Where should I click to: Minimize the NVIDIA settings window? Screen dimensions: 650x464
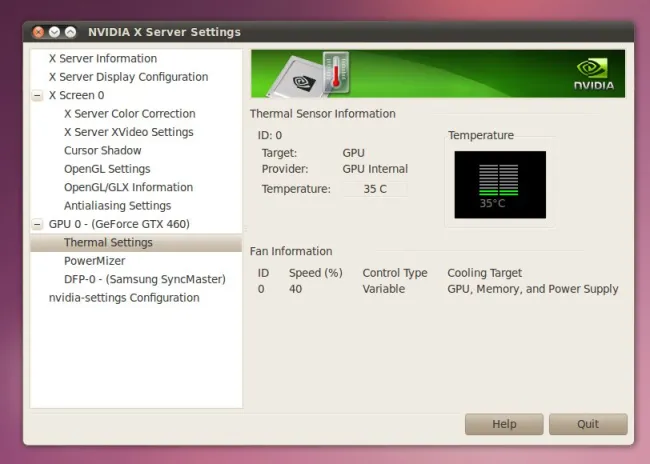click(x=54, y=32)
